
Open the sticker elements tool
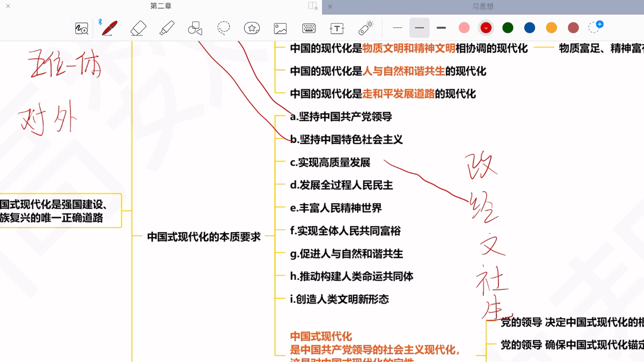point(252,28)
